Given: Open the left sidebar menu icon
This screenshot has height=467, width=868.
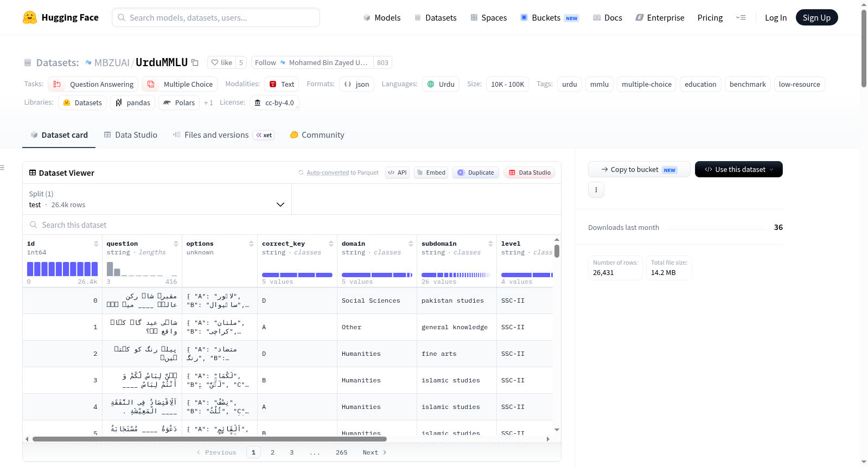Looking at the screenshot, I should [x=2, y=168].
